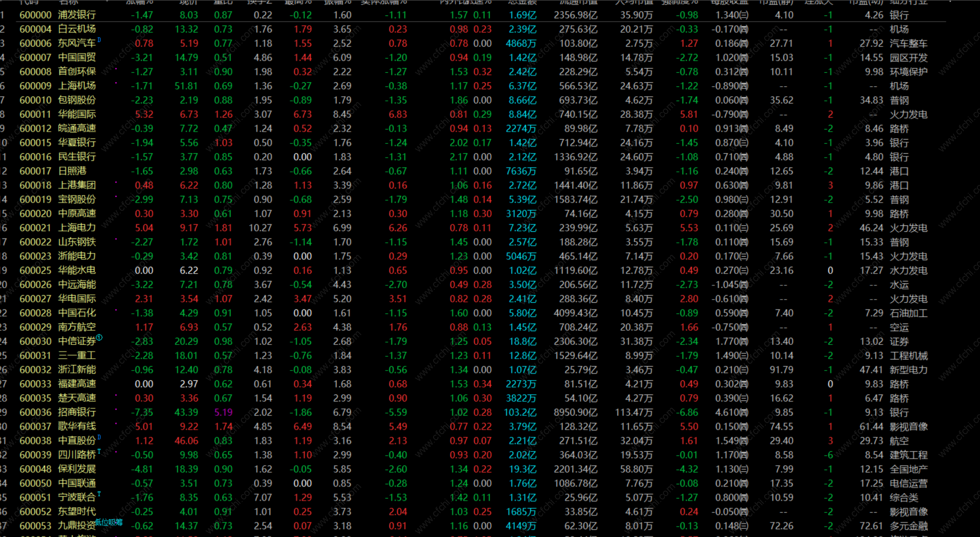Open stock code 600036 招商银行
This screenshot has width=980, height=537.
[35, 412]
